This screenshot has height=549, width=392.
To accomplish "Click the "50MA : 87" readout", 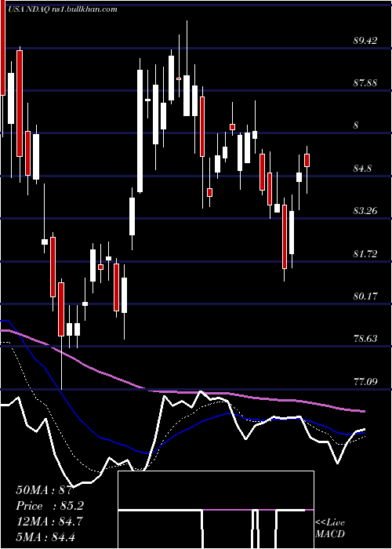I will click(44, 490).
